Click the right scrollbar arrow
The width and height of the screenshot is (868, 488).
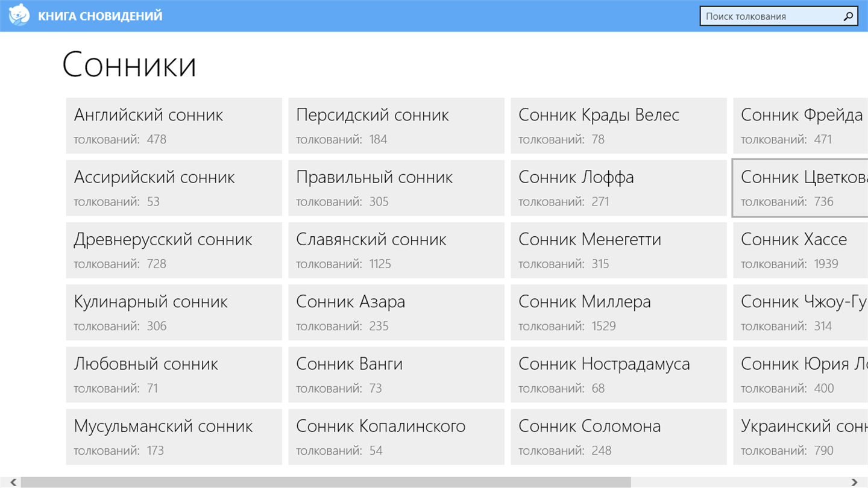(x=854, y=483)
